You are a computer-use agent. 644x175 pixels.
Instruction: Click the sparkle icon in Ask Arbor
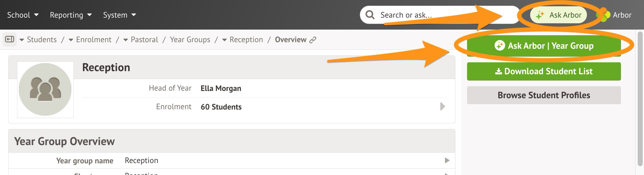click(x=540, y=15)
